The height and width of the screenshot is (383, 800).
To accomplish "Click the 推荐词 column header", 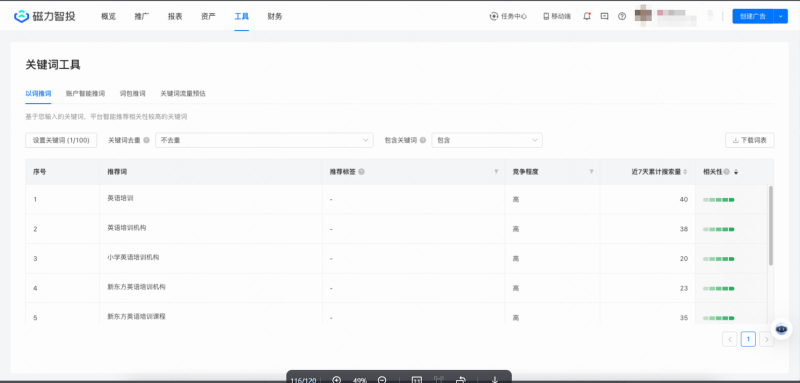I will click(x=117, y=172).
